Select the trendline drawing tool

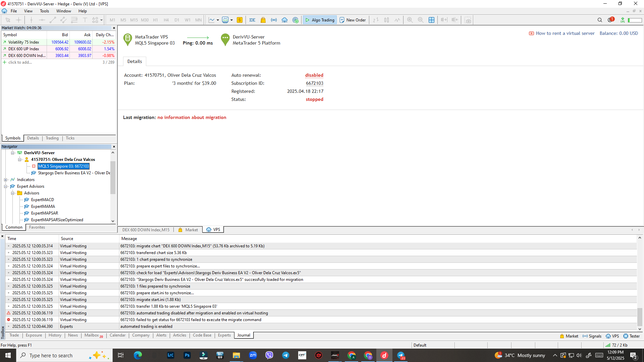pos(53,20)
